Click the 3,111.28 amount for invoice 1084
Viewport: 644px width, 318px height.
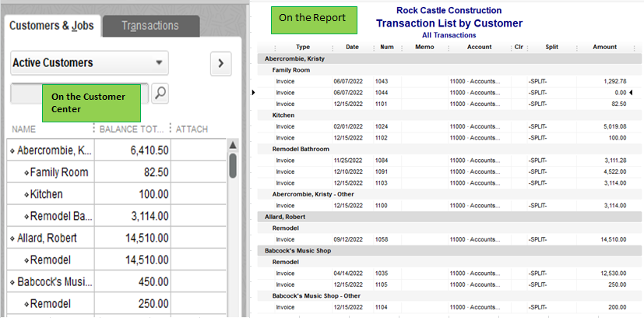click(615, 161)
